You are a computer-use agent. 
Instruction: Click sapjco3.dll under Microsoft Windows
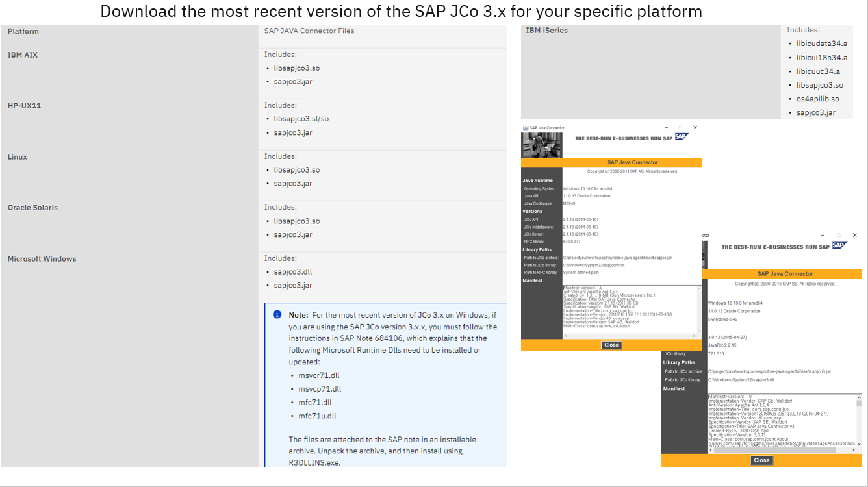293,272
